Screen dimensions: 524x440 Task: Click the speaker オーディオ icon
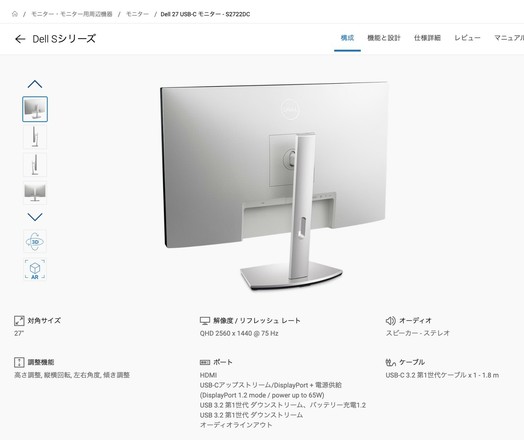point(391,321)
